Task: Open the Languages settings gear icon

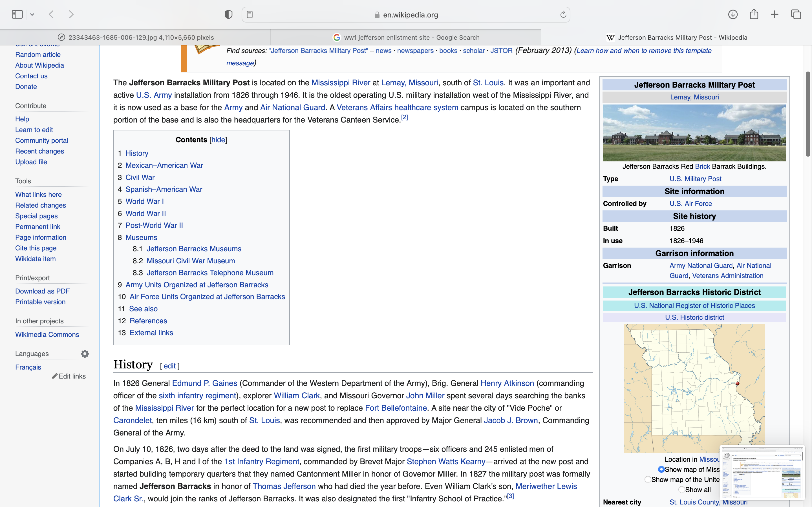Action: [x=85, y=354]
